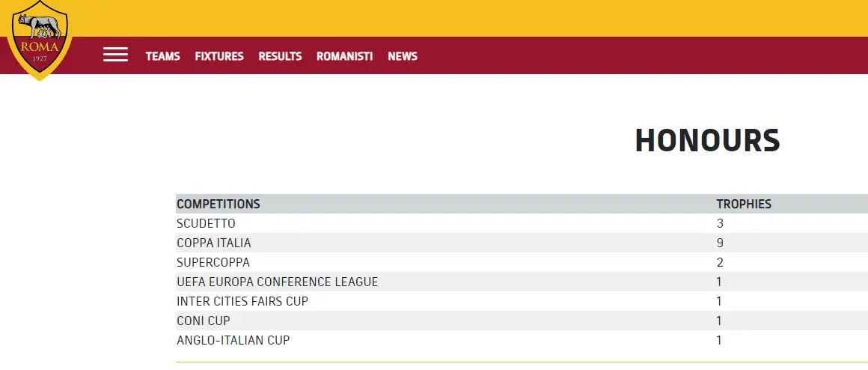Click the Trophies column header
The height and width of the screenshot is (370, 868).
click(744, 204)
